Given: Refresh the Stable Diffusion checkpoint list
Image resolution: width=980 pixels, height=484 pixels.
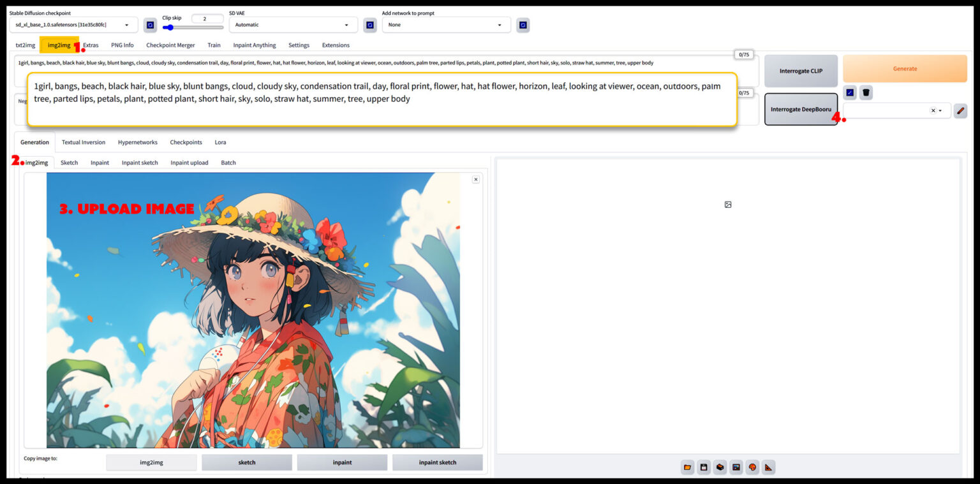Looking at the screenshot, I should pyautogui.click(x=150, y=25).
